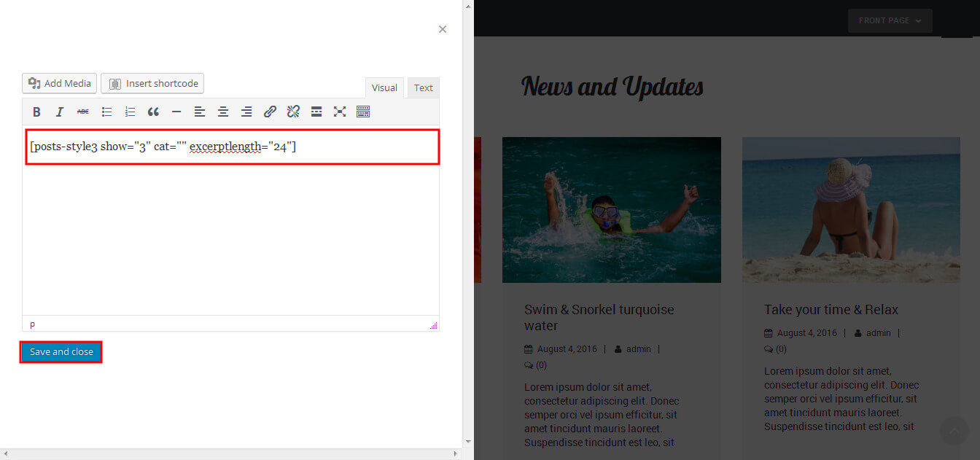The width and height of the screenshot is (980, 460).
Task: Click the horizontal scrollbar left arrow
Action: click(x=5, y=454)
